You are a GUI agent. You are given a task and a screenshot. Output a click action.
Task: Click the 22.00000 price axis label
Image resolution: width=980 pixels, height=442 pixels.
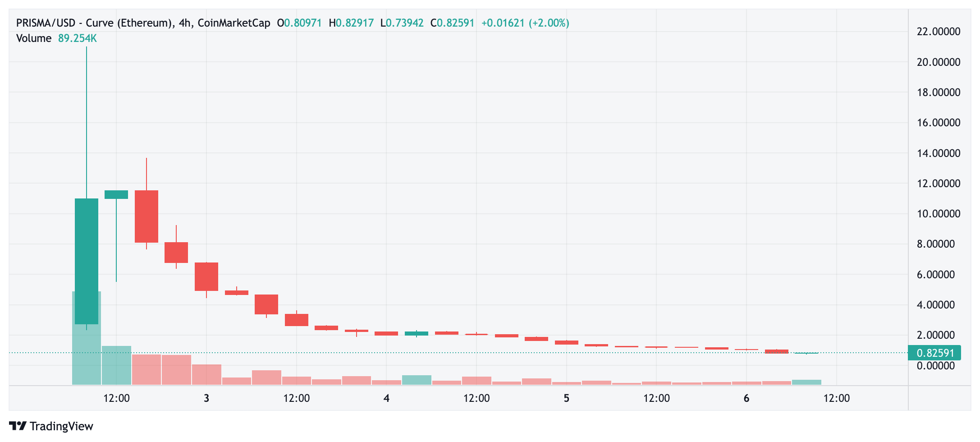click(x=939, y=32)
